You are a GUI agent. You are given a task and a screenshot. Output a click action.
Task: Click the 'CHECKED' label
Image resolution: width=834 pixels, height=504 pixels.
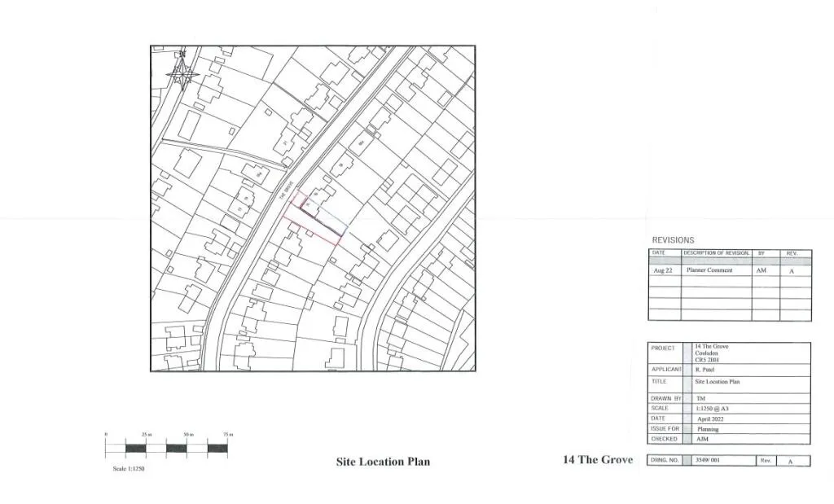665,439
